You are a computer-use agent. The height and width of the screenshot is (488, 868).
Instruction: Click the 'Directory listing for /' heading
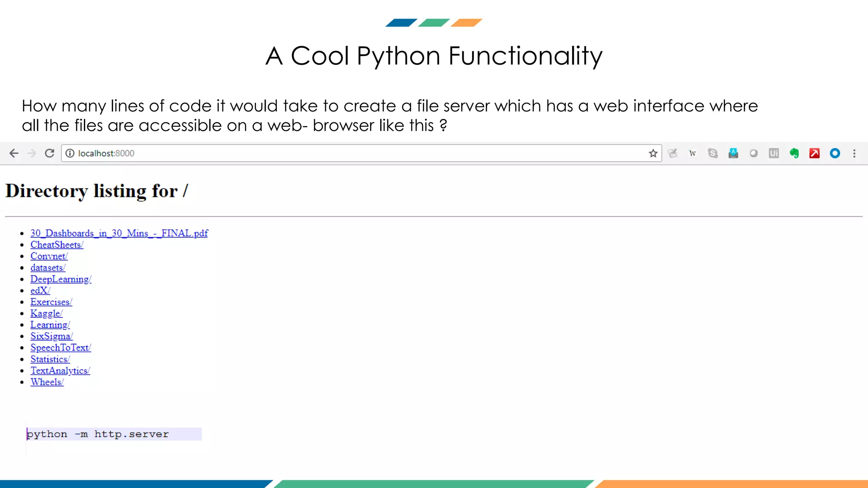click(x=97, y=191)
